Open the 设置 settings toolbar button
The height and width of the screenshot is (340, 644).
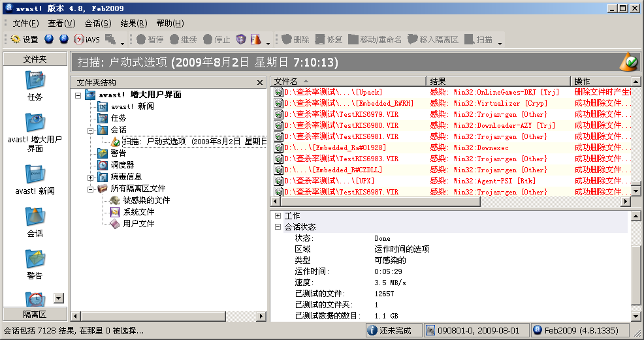tap(24, 39)
